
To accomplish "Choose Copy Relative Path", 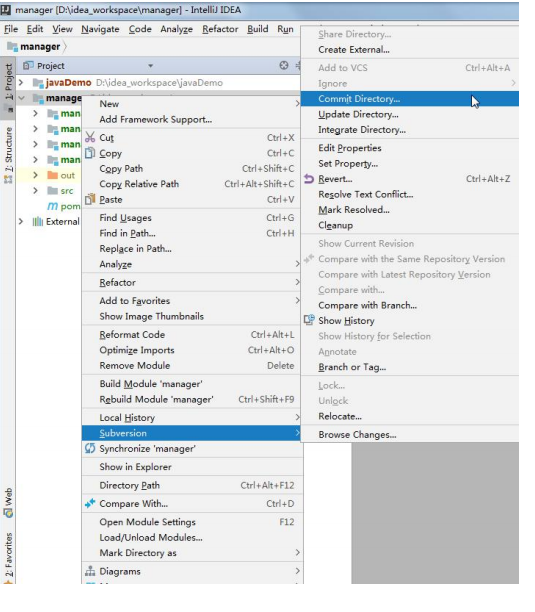I will click(192, 184).
